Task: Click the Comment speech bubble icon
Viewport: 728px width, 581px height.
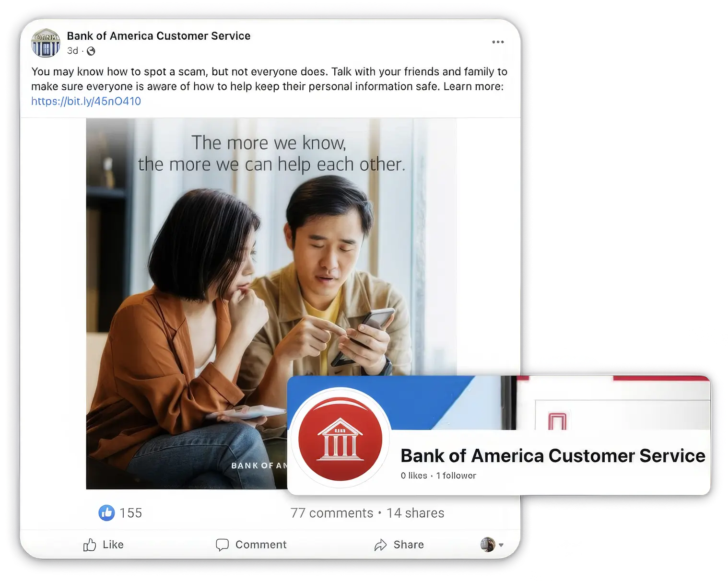Action: (222, 545)
